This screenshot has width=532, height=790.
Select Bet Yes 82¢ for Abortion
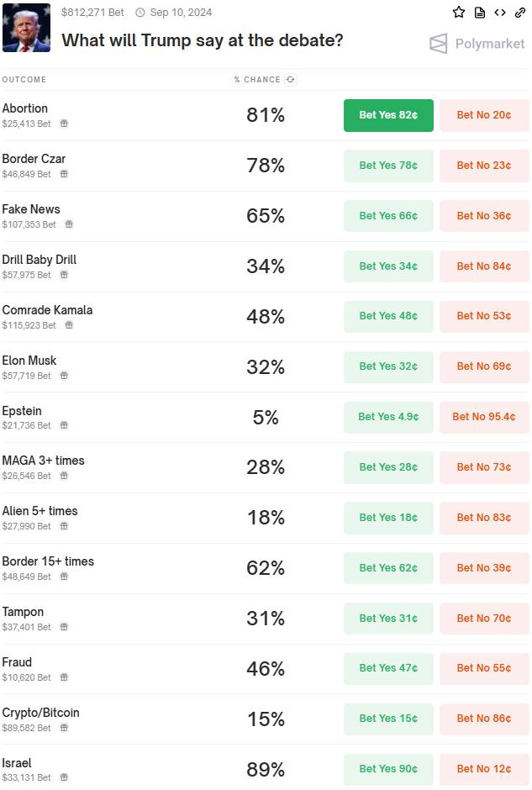(388, 115)
